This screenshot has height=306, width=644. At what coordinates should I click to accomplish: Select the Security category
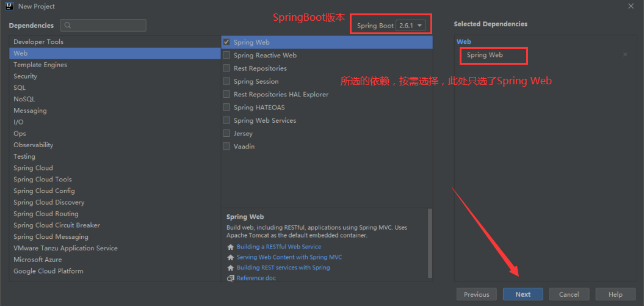pos(115,76)
